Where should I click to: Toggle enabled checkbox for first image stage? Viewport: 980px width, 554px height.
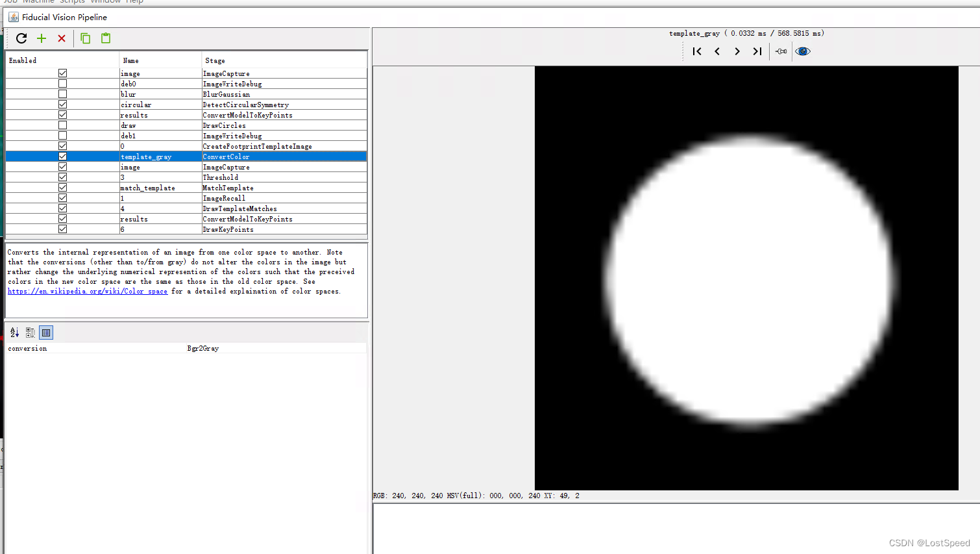62,73
